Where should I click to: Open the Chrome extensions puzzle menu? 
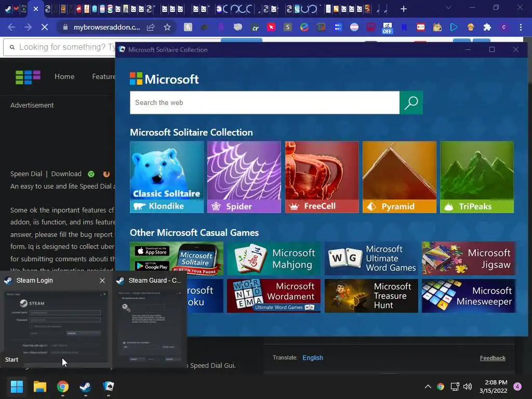pyautogui.click(x=487, y=27)
